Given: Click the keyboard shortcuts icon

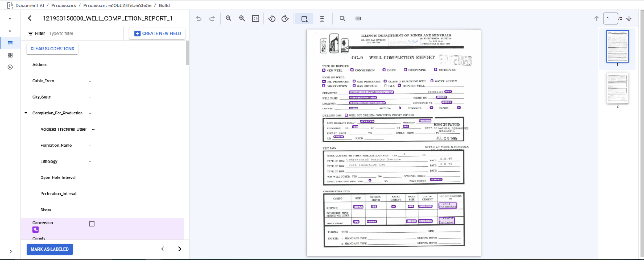Looking at the screenshot, I should 358,18.
